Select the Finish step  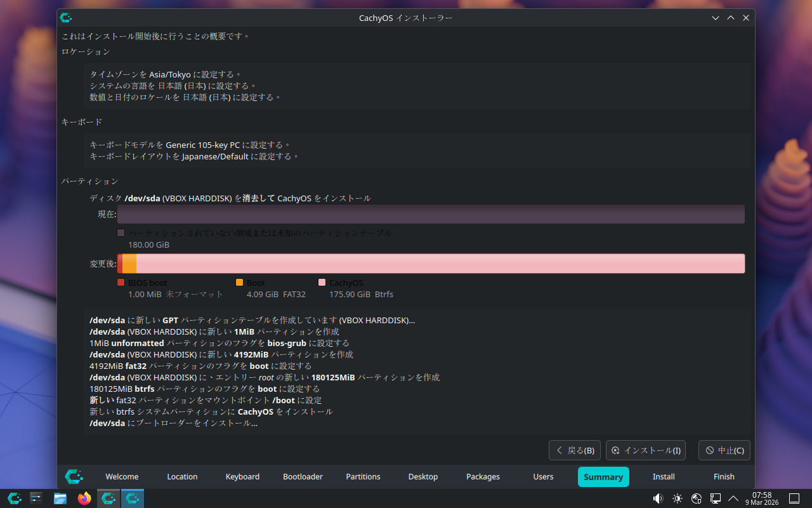click(x=724, y=477)
